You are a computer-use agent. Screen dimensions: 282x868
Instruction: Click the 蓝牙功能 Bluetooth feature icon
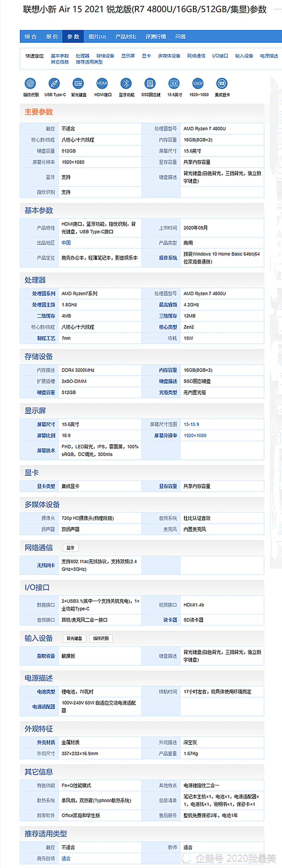126,83
